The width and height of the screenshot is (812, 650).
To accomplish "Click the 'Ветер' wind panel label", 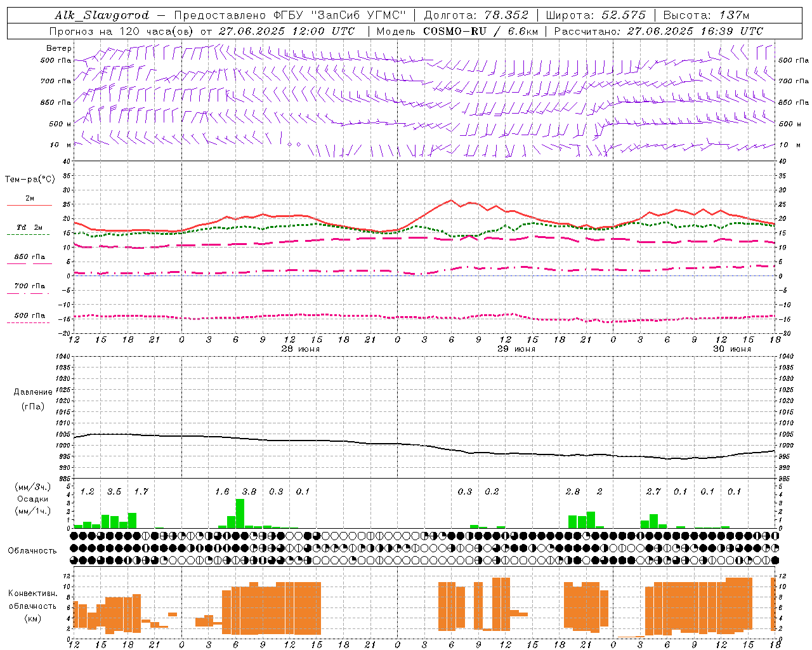I will (59, 48).
